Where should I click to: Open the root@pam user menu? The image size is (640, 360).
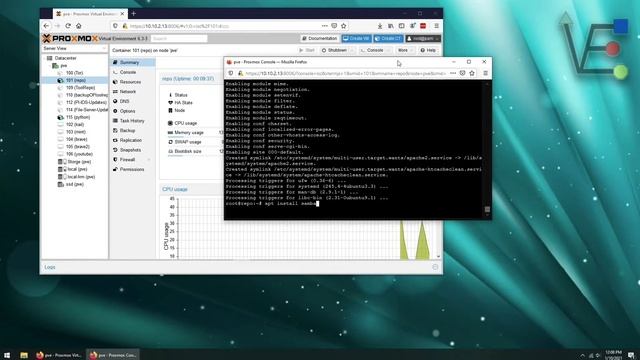coord(423,38)
